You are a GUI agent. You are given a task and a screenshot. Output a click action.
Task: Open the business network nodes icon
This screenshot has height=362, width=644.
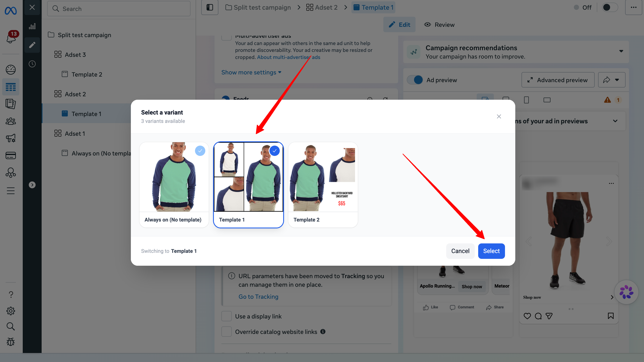click(11, 172)
